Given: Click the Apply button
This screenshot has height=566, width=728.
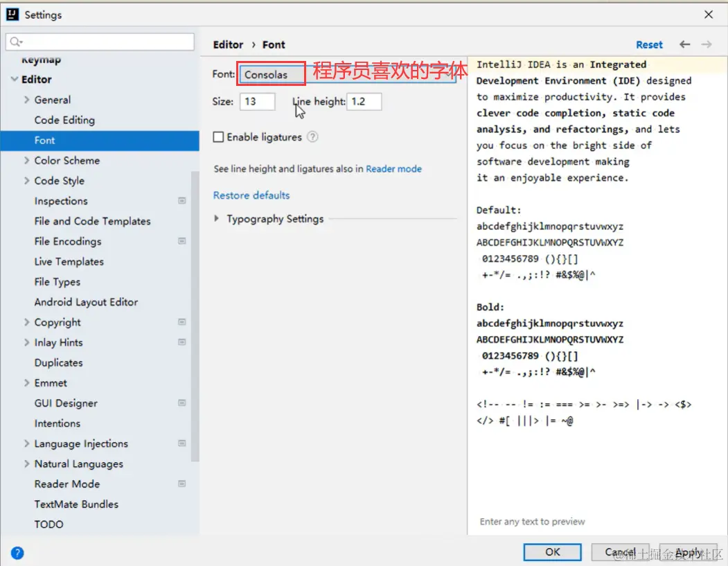Looking at the screenshot, I should (x=688, y=551).
